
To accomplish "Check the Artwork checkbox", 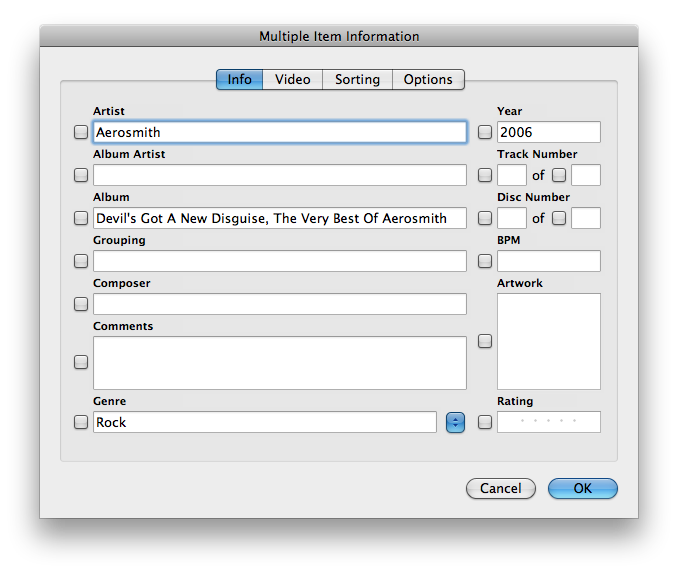I will (x=485, y=341).
